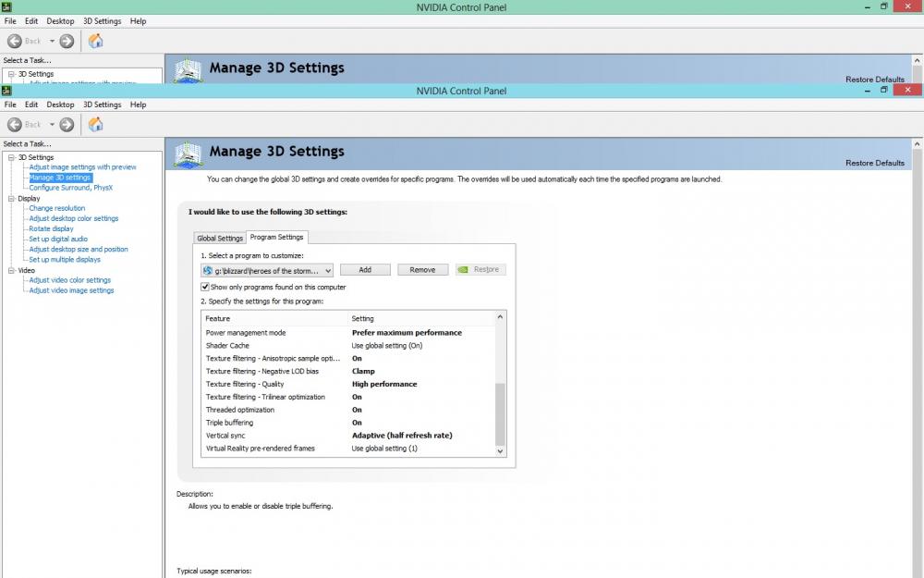
Task: Toggle Show only programs found on this computer
Action: (x=205, y=287)
